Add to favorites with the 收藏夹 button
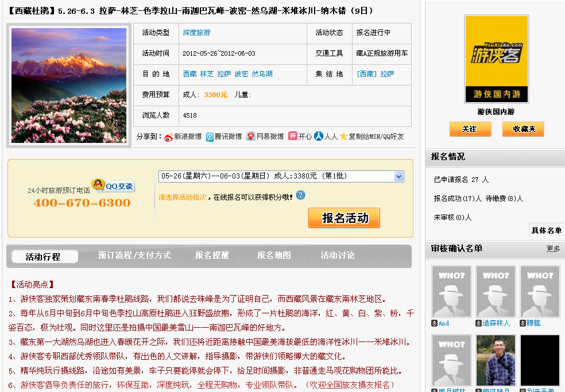 pos(523,129)
